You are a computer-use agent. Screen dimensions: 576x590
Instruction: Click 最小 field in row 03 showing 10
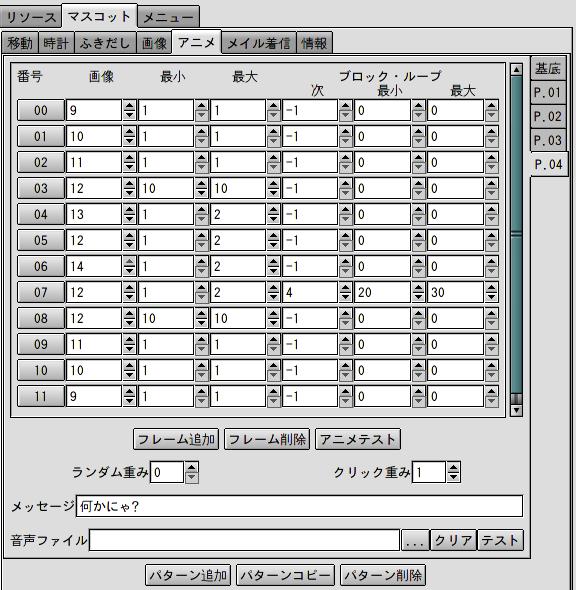pos(166,188)
